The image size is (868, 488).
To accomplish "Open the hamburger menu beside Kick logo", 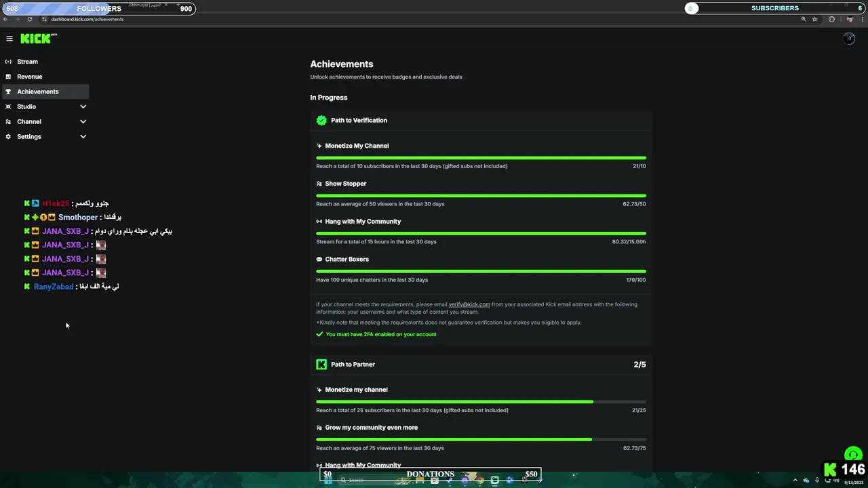I will click(9, 39).
